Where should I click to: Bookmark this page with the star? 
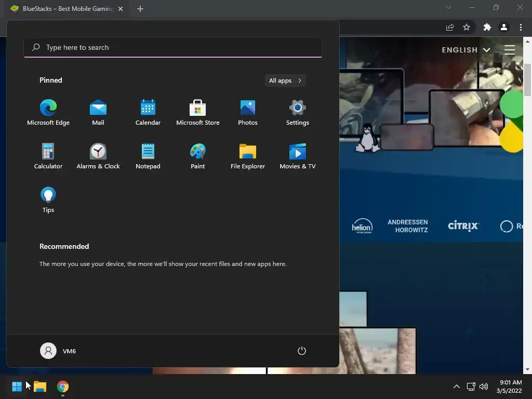[x=467, y=28]
